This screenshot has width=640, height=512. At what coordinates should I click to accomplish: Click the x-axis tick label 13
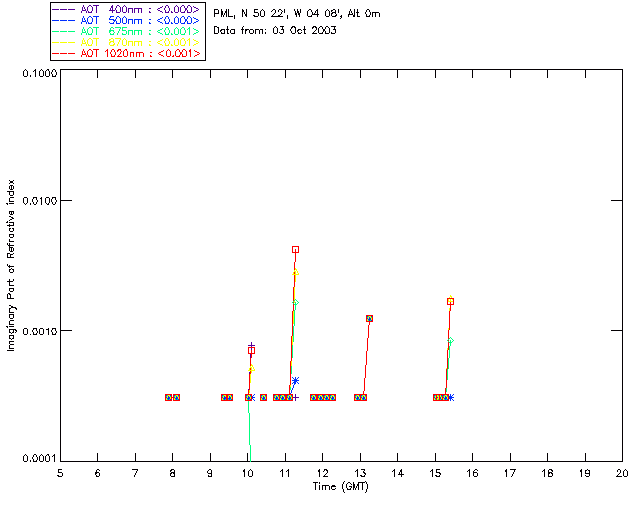(x=360, y=473)
